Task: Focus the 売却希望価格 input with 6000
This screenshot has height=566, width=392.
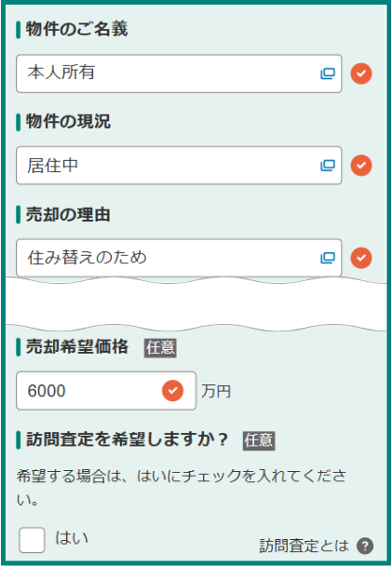Action: click(106, 391)
